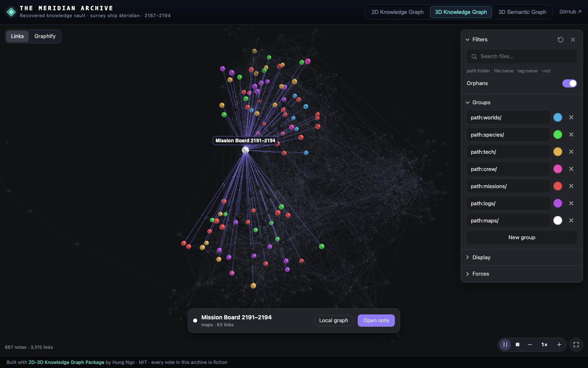Open the 3D Semantic Graph tab

point(522,12)
